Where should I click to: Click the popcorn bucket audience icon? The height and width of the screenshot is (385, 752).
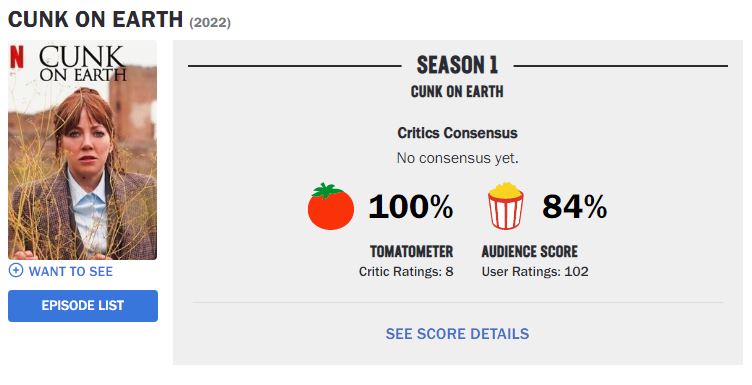click(x=505, y=206)
